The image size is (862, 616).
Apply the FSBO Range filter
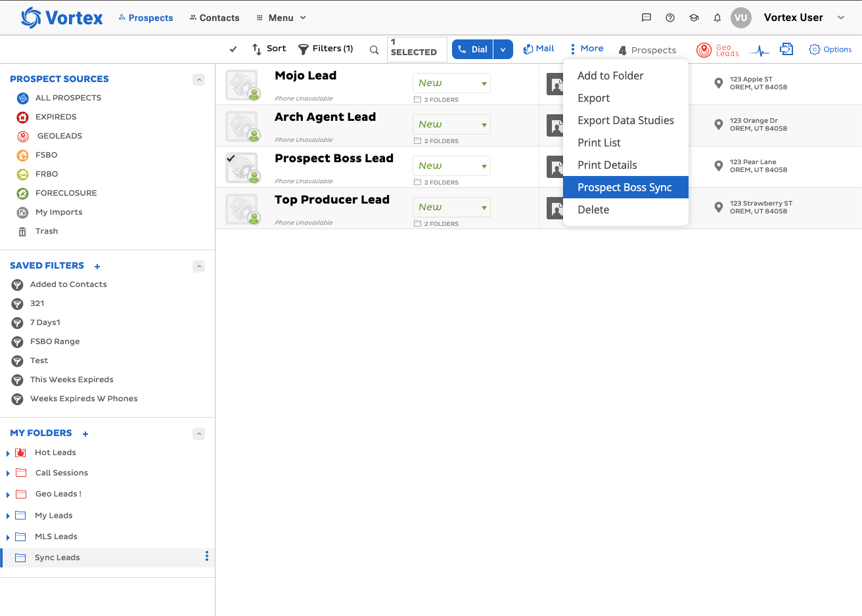coord(46,341)
